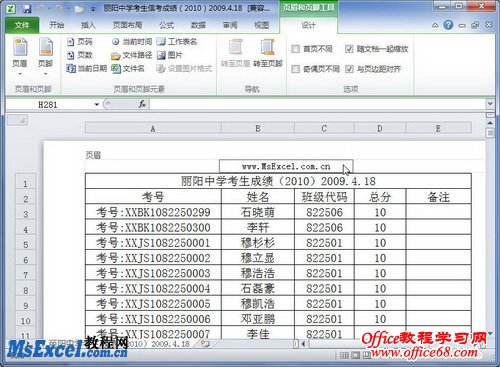This screenshot has width=500, height=367.
Task: Uncheck 随文档一起缩放 scale with document
Action: (x=349, y=49)
